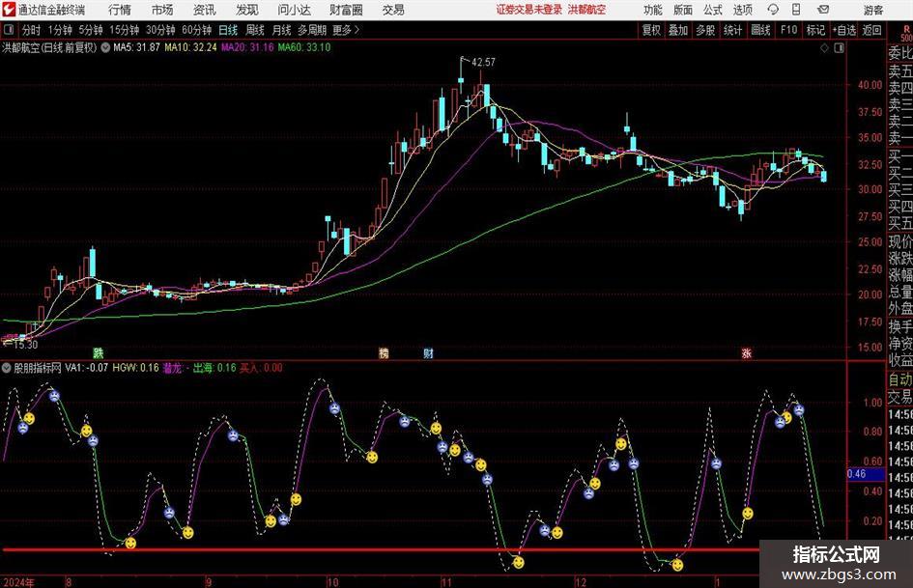The height and width of the screenshot is (588, 913).
Task: Open the 功能 menu
Action: (653, 10)
